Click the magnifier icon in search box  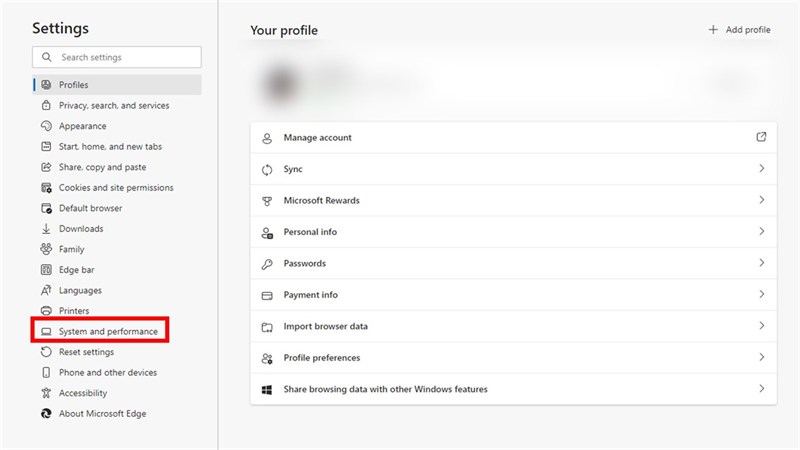click(x=46, y=57)
